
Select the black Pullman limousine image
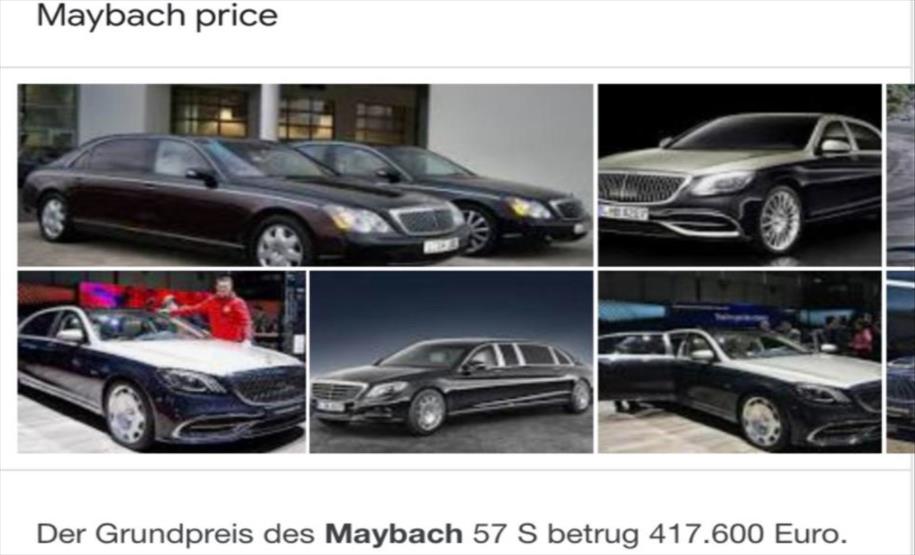click(451, 362)
